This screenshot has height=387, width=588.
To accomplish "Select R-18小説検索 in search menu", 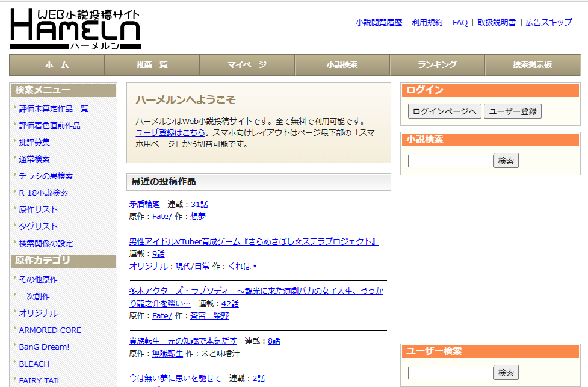I will pos(43,193).
